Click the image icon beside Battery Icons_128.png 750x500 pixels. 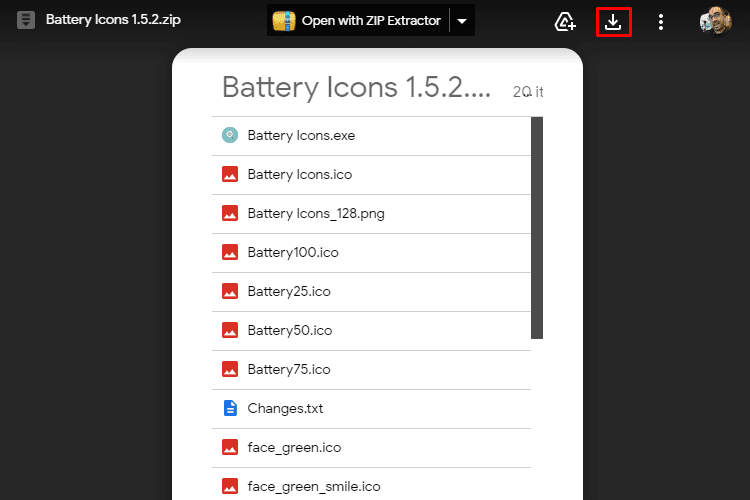click(x=230, y=213)
